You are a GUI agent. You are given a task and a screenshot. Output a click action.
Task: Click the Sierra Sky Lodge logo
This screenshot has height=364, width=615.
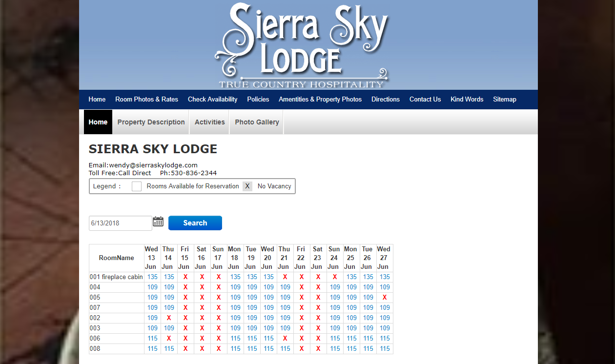pyautogui.click(x=302, y=45)
